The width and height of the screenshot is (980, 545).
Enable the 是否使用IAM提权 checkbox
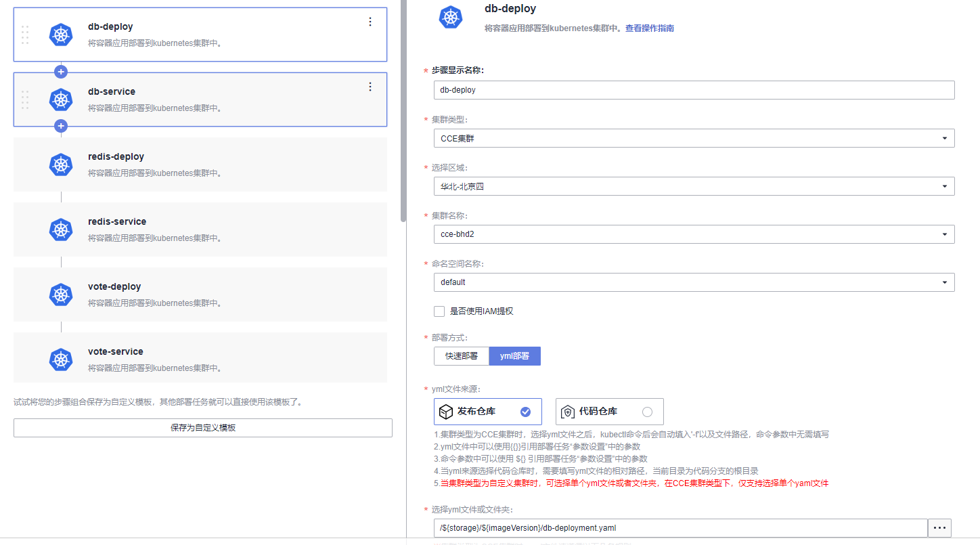point(439,311)
